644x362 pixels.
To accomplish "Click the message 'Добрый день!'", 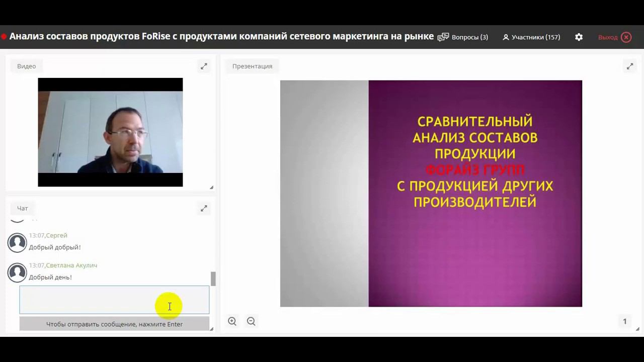I will click(50, 277).
